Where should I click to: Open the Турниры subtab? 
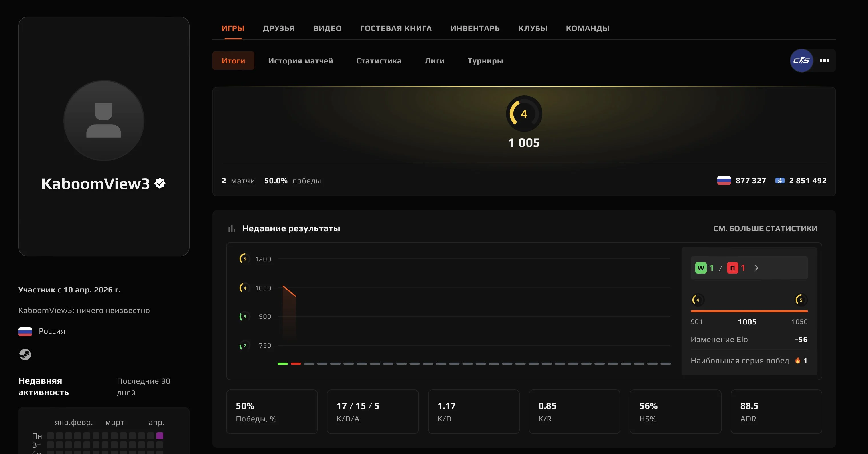(x=485, y=61)
